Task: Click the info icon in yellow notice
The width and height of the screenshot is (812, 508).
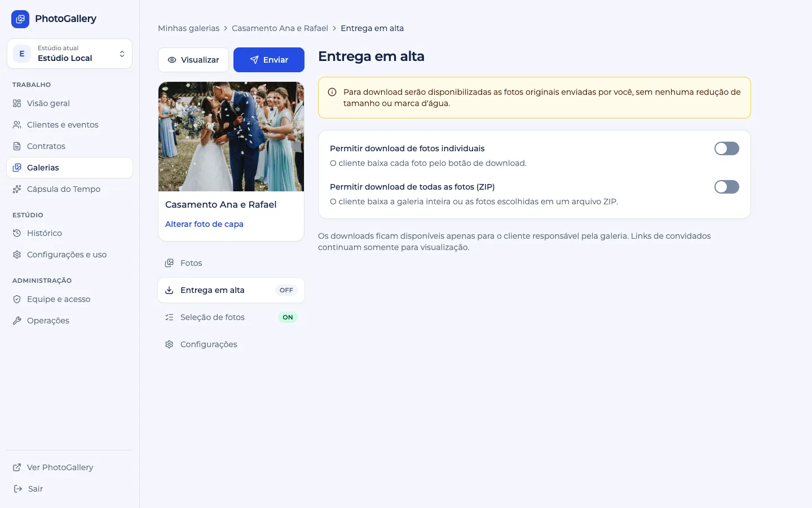Action: pyautogui.click(x=332, y=92)
